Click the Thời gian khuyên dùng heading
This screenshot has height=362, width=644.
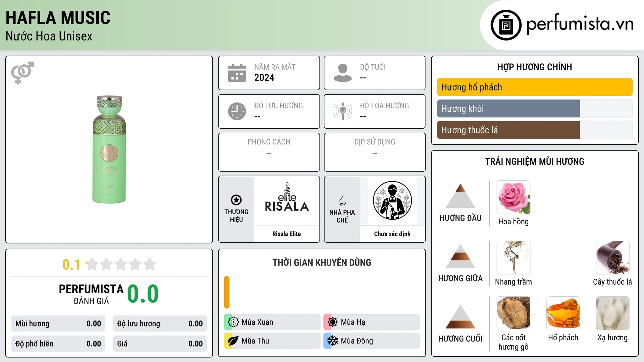pos(322,262)
